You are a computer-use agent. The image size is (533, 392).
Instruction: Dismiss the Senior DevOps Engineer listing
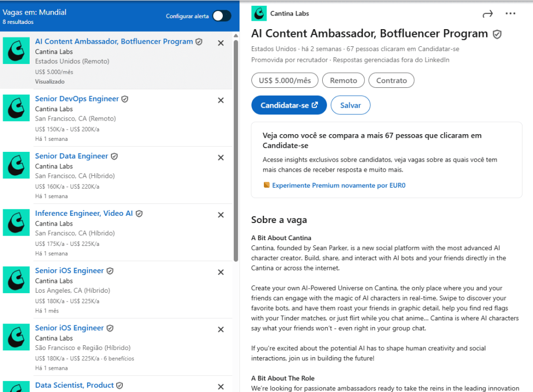click(x=221, y=100)
